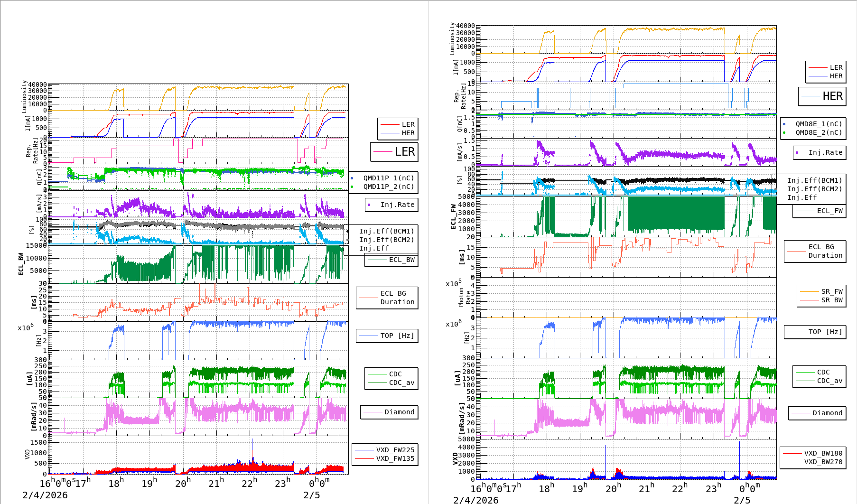This screenshot has width=857, height=504.
Task: Select the VXD_BW270 legend entry
Action: [823, 462]
